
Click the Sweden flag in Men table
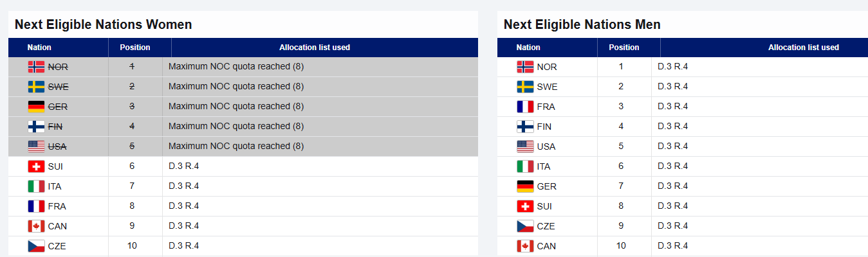tap(525, 87)
